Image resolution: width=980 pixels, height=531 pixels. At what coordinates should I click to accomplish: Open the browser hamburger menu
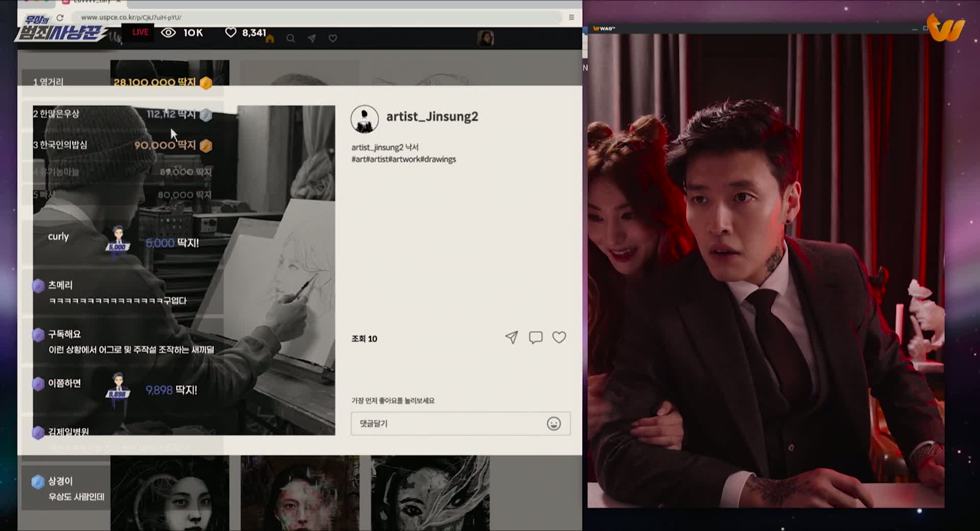point(571,17)
